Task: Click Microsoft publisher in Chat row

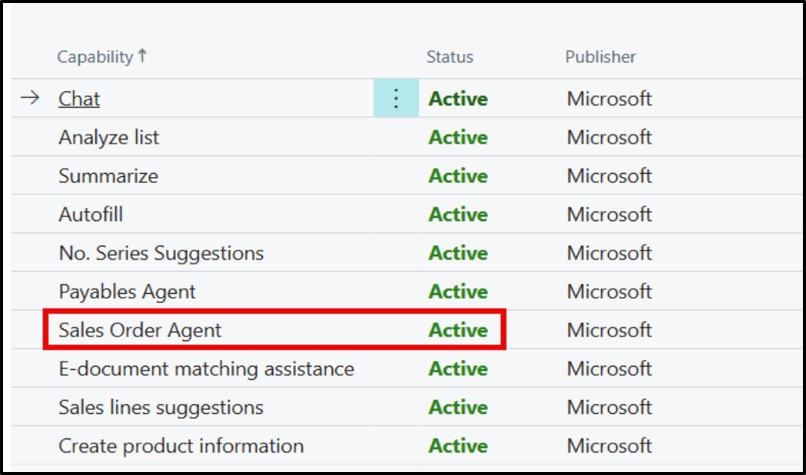Action: pos(609,98)
